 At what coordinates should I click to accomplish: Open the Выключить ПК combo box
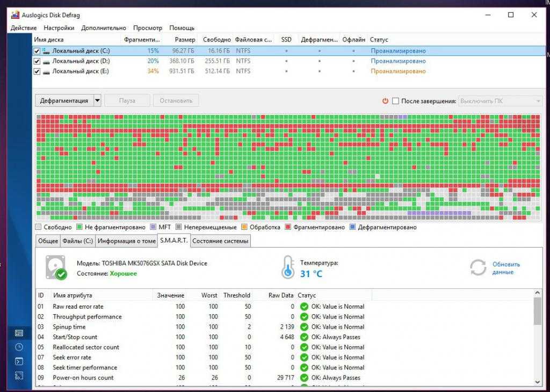pyautogui.click(x=501, y=101)
